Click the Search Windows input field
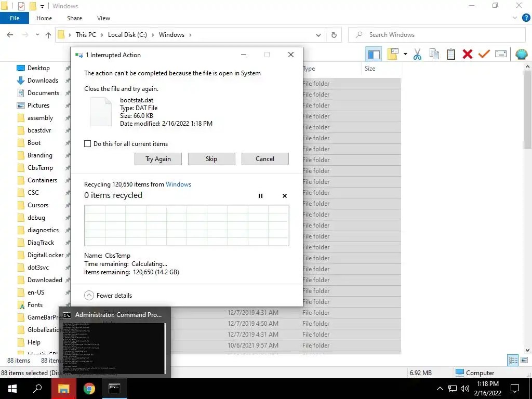Image resolution: width=532 pixels, height=399 pixels. (x=436, y=35)
